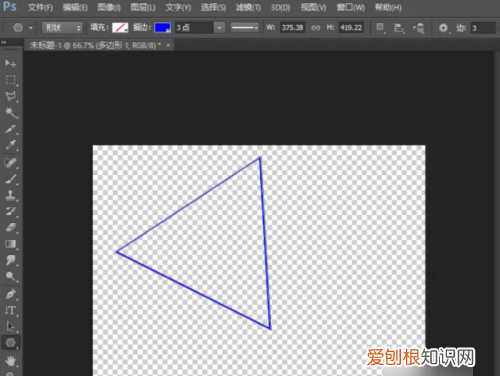Click the width W field 375.38
Viewport: 500px width, 376px height.
tap(292, 28)
